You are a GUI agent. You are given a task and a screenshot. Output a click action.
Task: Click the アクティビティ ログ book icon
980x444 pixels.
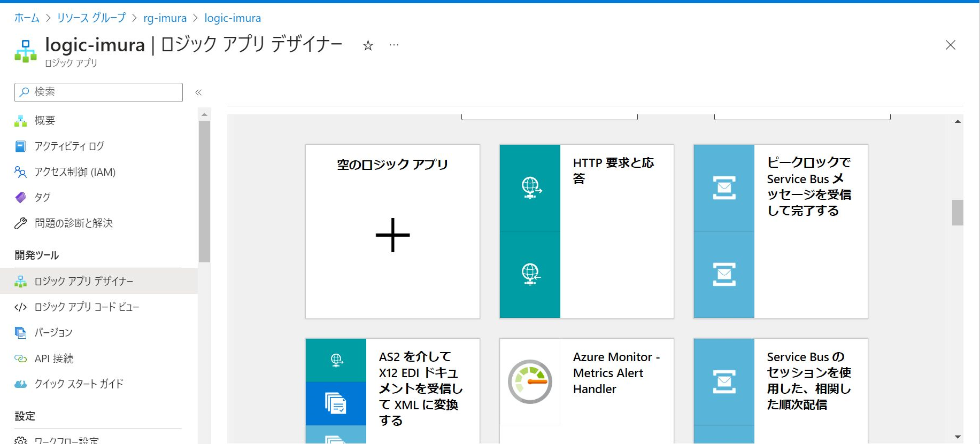20,146
